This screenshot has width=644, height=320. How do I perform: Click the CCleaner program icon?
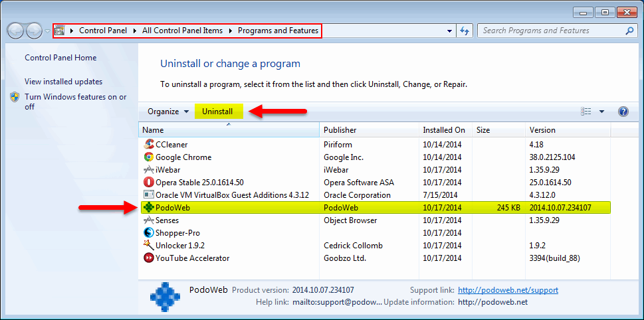click(x=148, y=145)
